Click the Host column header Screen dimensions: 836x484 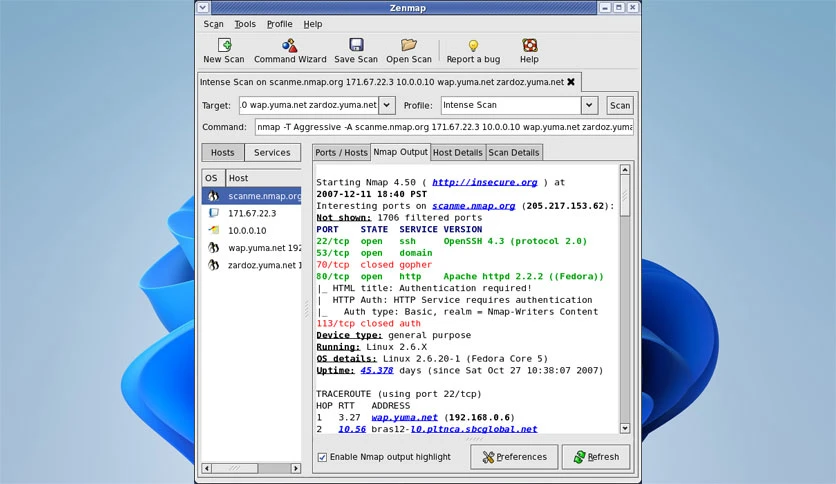point(263,178)
